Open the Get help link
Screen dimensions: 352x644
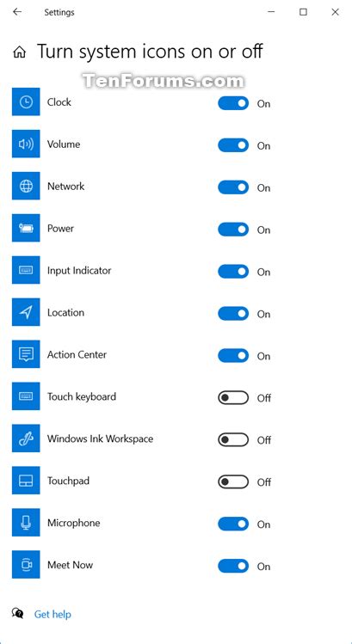[x=52, y=615]
